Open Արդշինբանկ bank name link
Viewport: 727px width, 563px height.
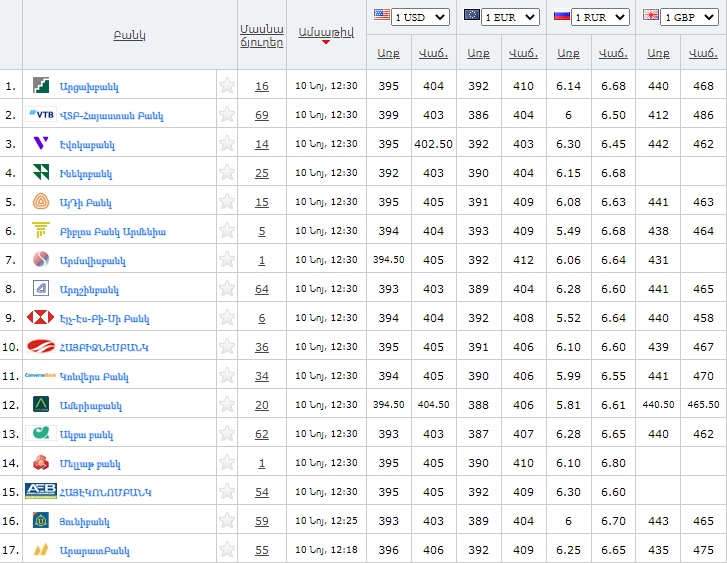89,290
